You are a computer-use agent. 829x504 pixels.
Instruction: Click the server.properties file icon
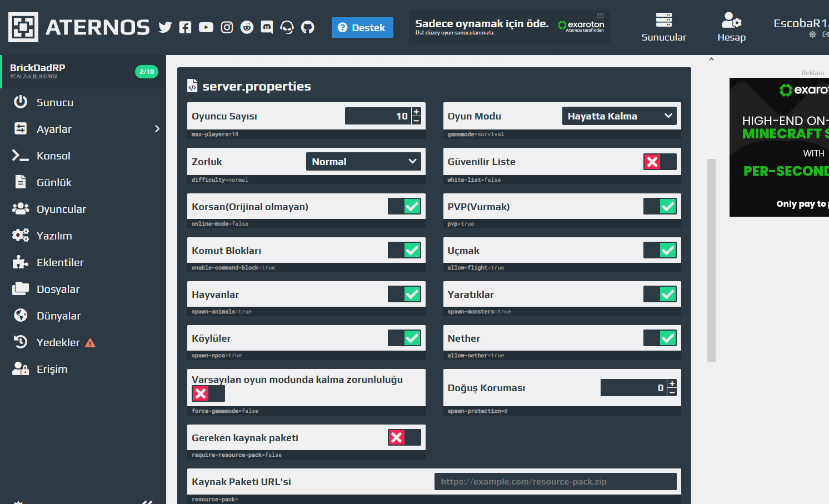pyautogui.click(x=192, y=86)
